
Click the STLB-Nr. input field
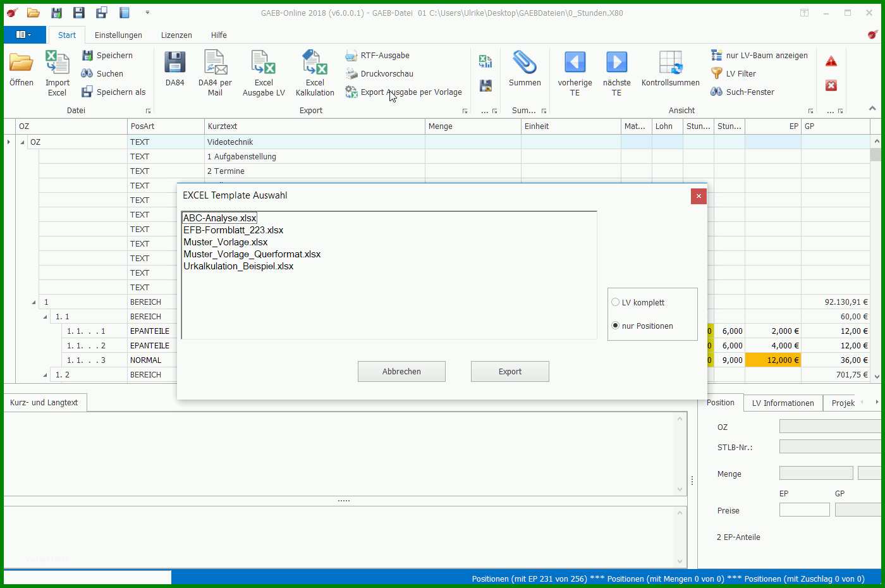coord(829,447)
